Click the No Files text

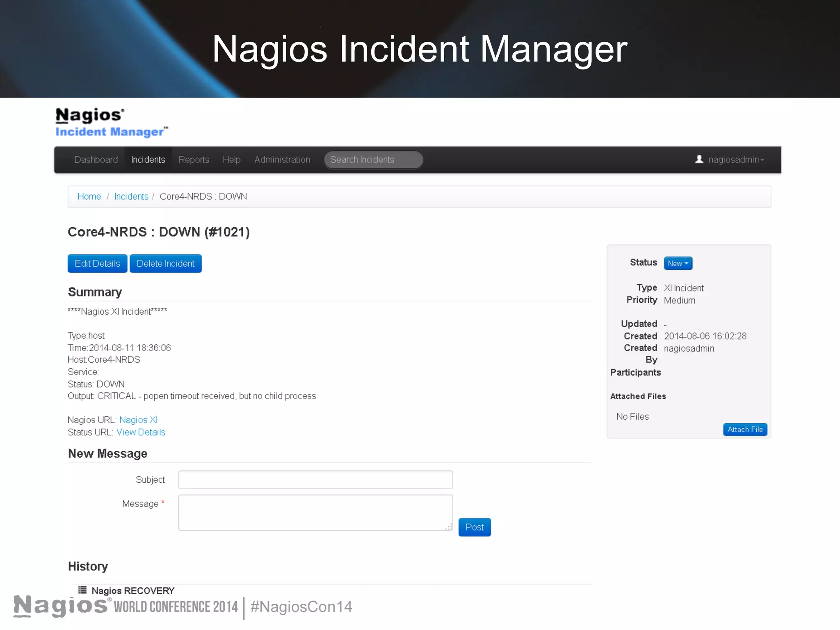632,417
